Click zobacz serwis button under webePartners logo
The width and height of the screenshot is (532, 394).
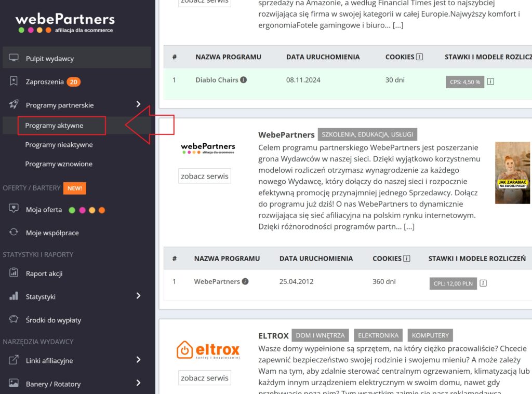click(x=205, y=176)
